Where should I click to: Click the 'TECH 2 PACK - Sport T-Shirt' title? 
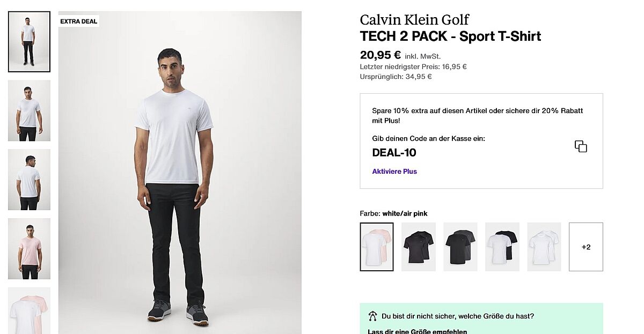point(450,36)
